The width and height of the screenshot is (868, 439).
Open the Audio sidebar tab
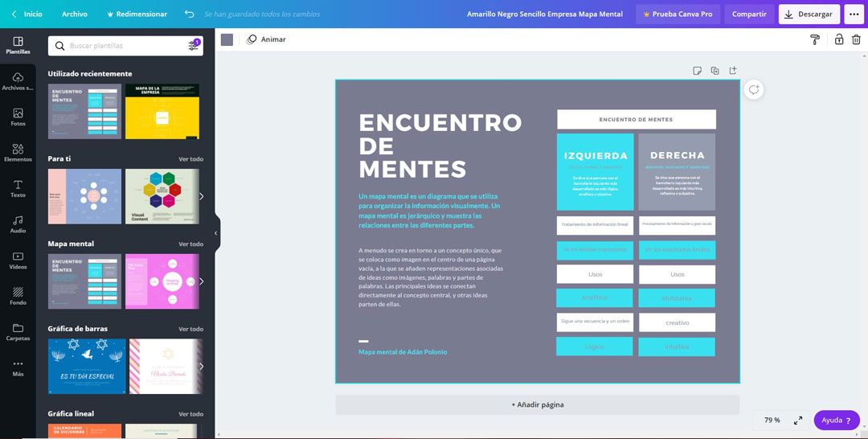click(18, 225)
